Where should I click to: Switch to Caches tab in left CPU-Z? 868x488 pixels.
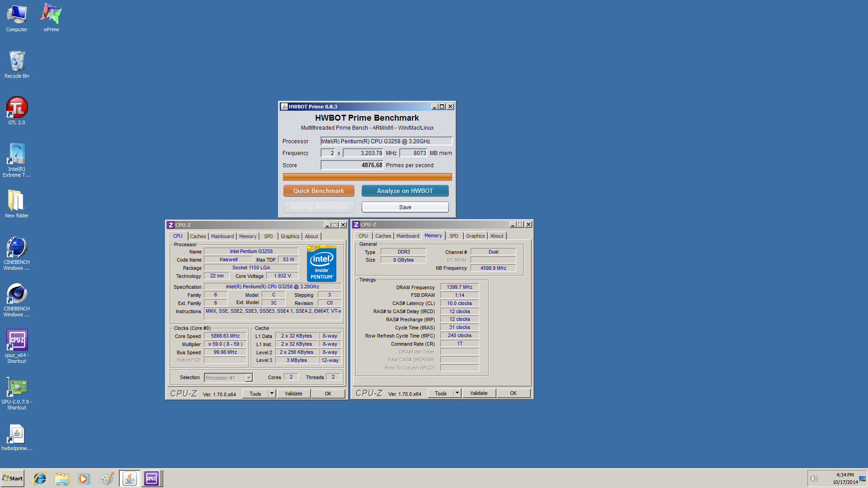click(x=198, y=236)
